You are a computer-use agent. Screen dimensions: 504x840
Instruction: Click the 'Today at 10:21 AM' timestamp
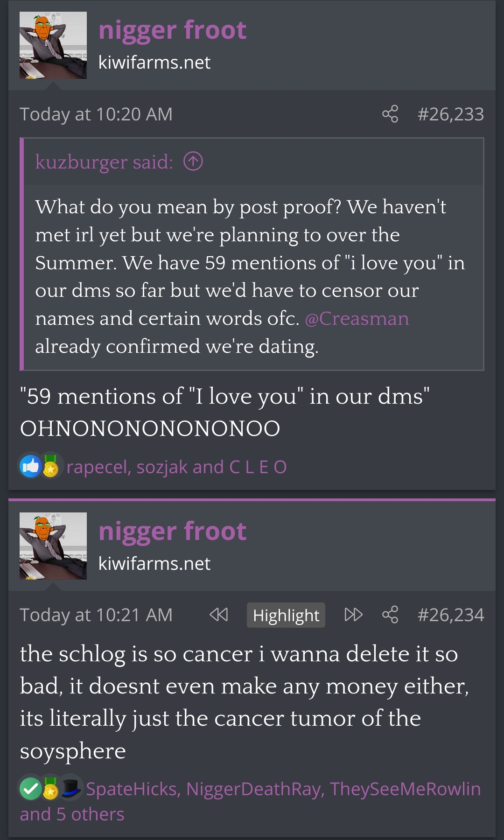coord(96,615)
